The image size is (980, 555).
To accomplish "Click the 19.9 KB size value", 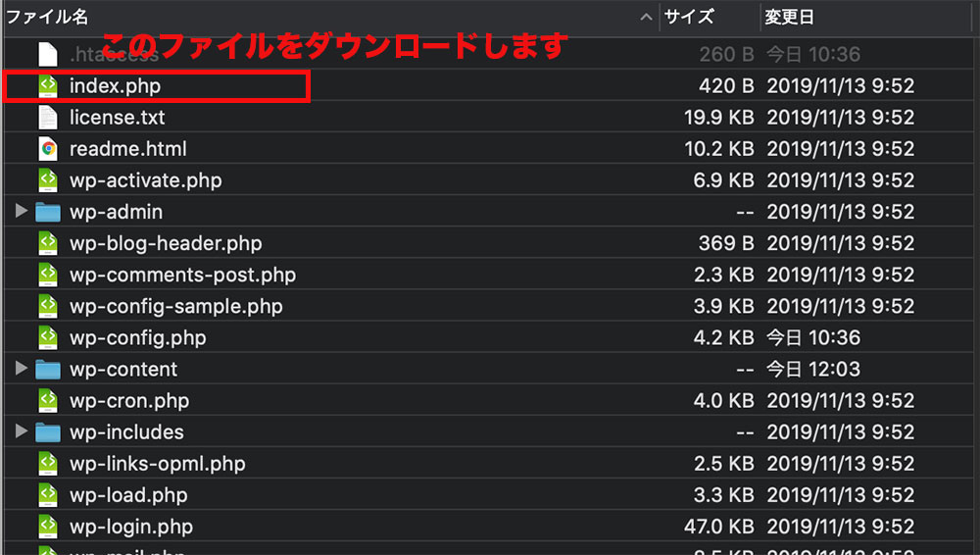I will (x=718, y=117).
